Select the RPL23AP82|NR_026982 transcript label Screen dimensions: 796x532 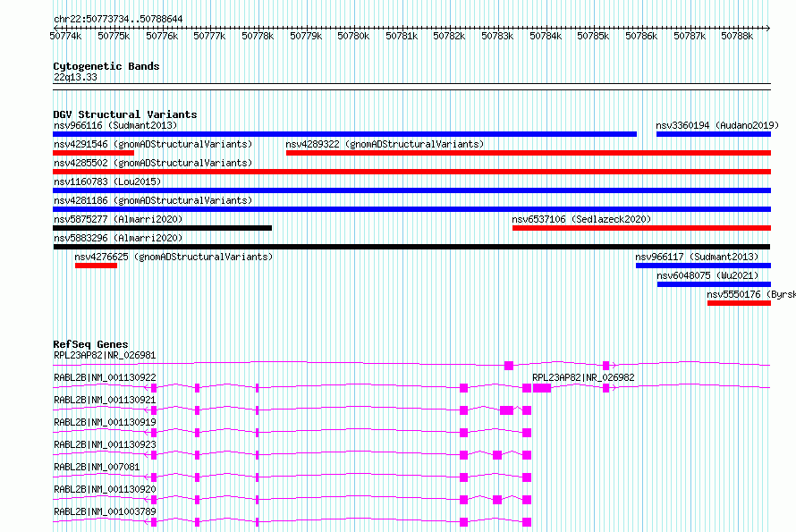[583, 377]
